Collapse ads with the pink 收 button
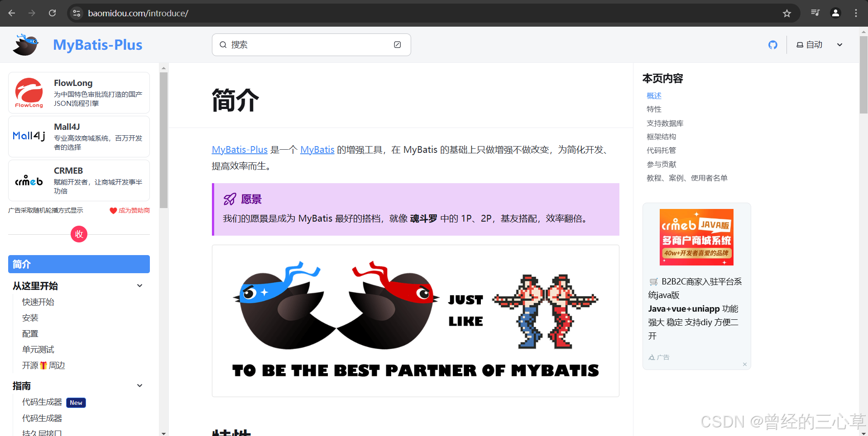 [x=79, y=234]
